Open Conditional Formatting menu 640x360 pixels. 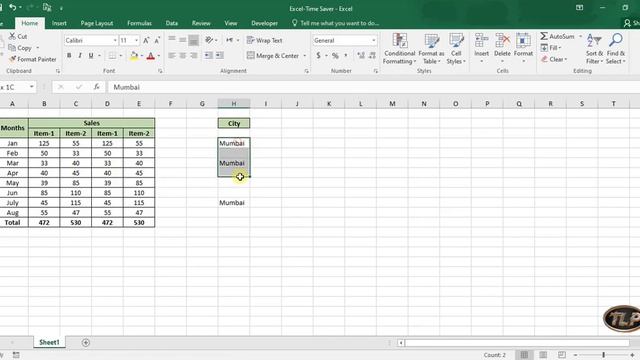(x=400, y=49)
